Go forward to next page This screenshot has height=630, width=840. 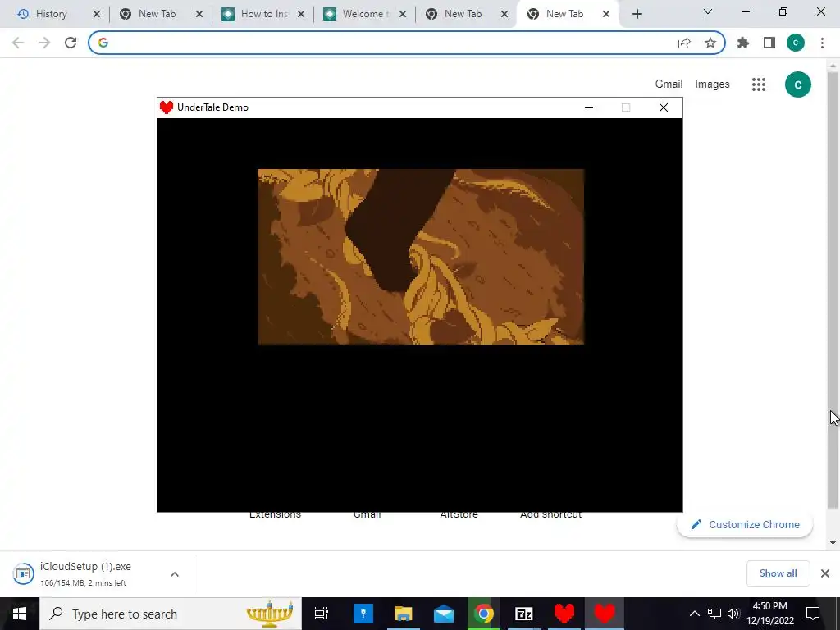click(x=44, y=43)
